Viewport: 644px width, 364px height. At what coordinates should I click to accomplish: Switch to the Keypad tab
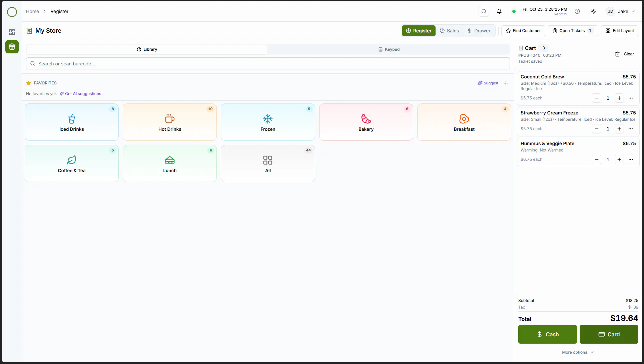[389, 49]
